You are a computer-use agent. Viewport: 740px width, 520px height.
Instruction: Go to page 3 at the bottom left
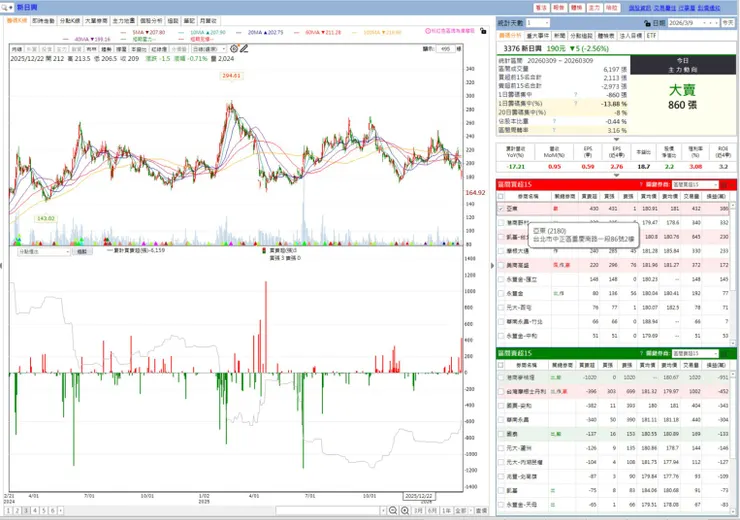(x=26, y=511)
